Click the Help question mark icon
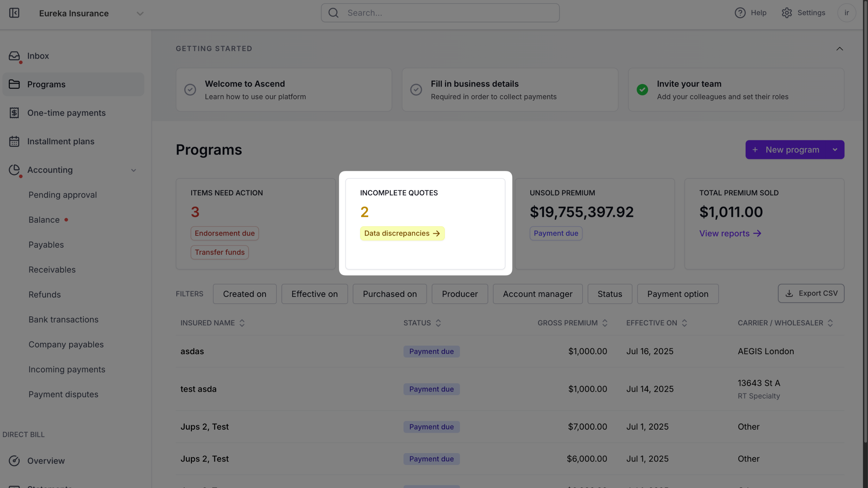Screen dimensions: 868x488 (740, 13)
